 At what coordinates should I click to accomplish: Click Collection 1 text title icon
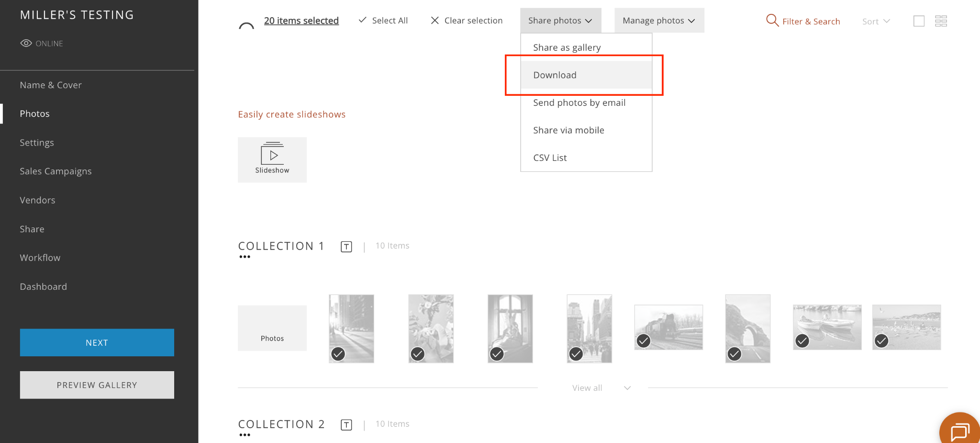346,247
